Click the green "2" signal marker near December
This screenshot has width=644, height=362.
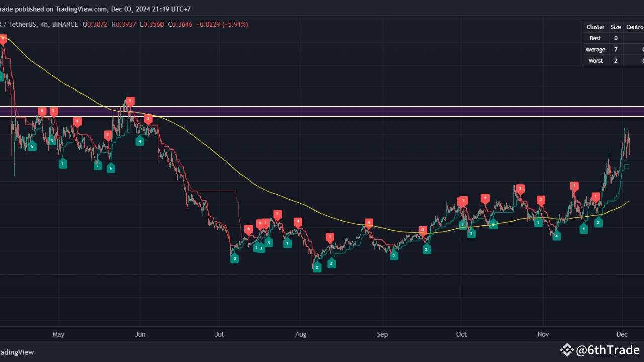[598, 222]
